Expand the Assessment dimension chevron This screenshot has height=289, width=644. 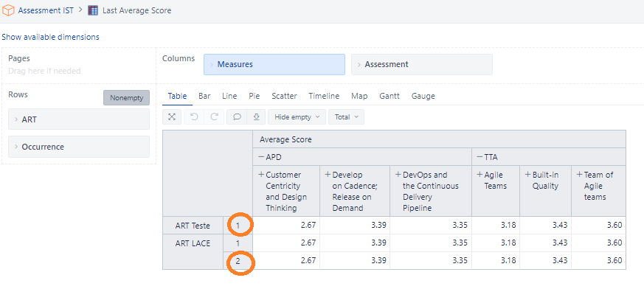[359, 64]
